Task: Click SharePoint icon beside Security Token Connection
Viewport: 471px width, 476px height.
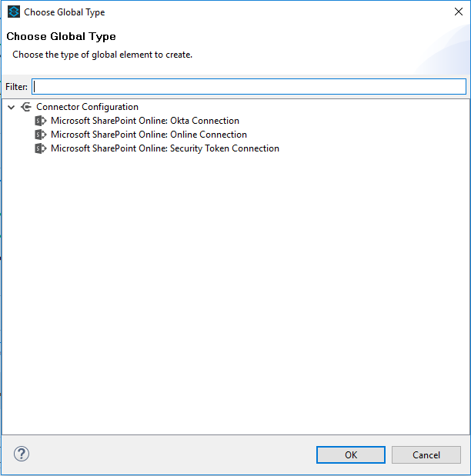Action: coord(41,148)
